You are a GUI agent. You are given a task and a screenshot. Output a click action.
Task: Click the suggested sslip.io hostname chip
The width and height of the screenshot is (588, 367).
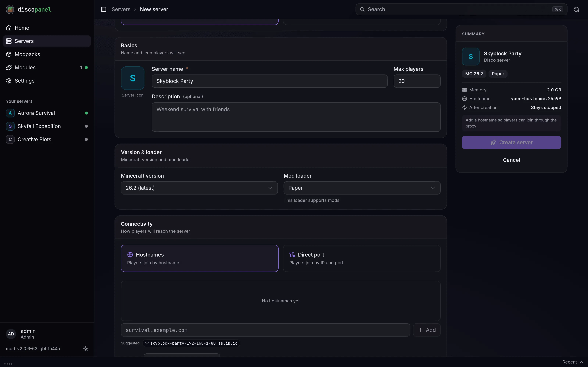191,343
